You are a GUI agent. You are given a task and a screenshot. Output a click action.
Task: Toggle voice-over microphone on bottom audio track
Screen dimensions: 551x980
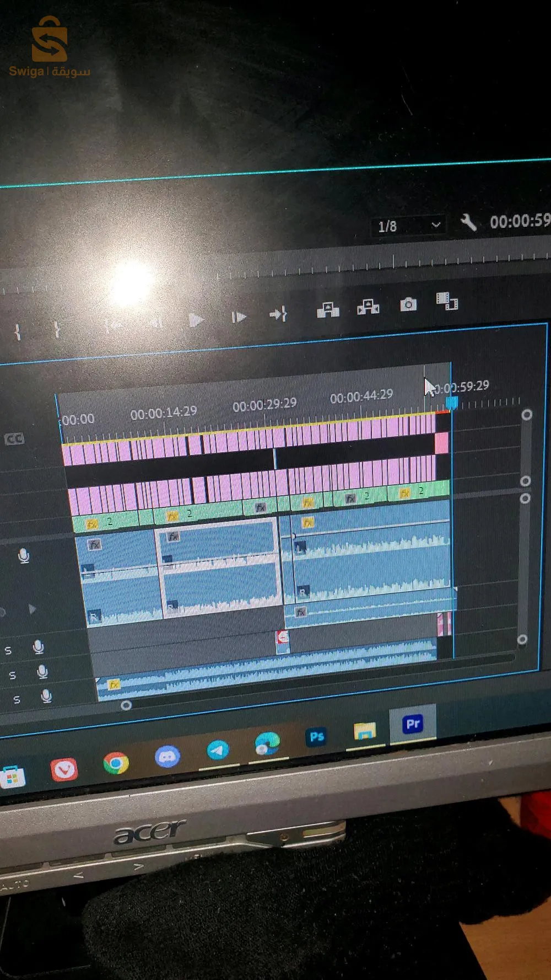47,697
